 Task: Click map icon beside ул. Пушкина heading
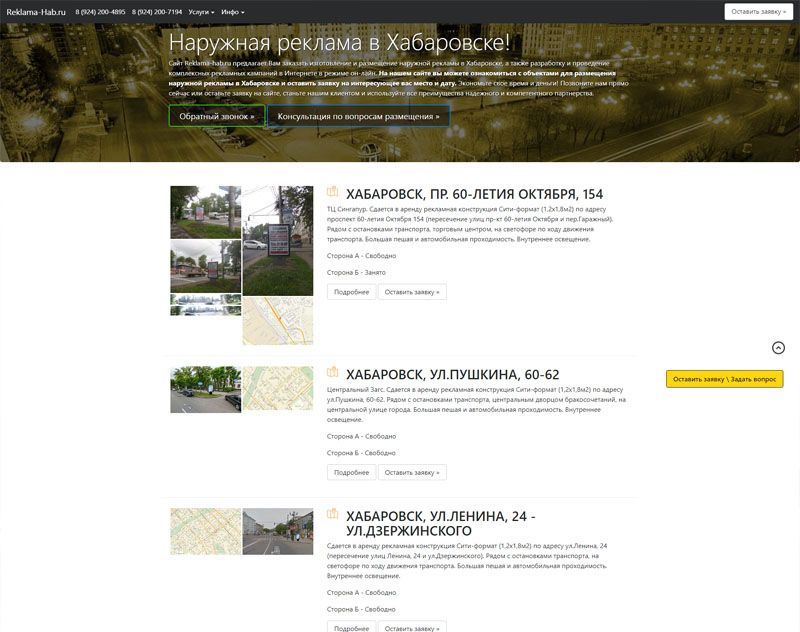click(333, 374)
